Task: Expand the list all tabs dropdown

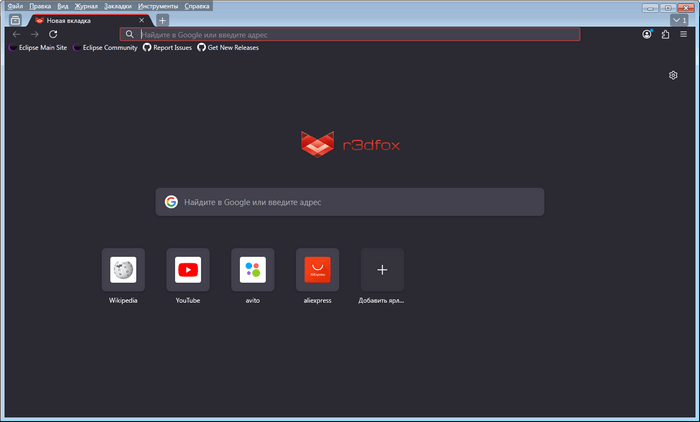Action: pyautogui.click(x=680, y=20)
